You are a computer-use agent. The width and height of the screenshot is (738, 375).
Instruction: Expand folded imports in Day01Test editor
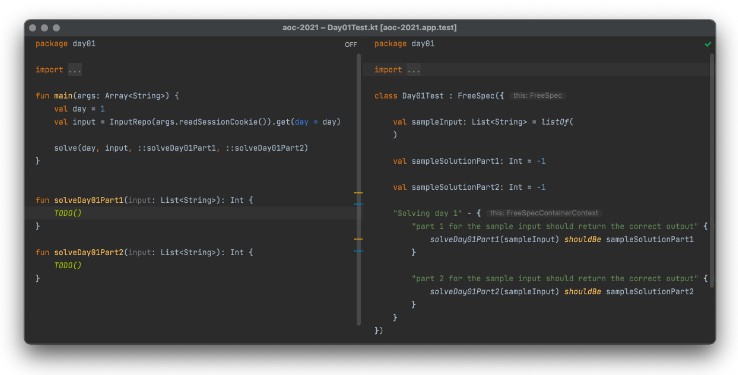[x=414, y=70]
